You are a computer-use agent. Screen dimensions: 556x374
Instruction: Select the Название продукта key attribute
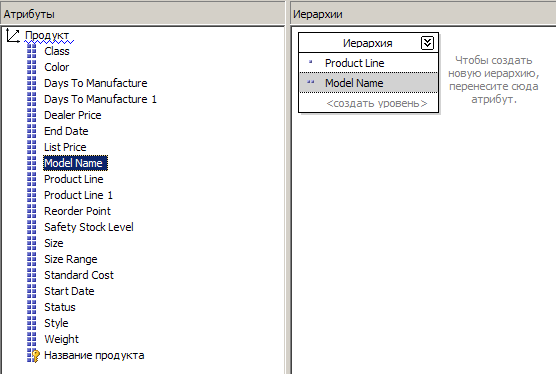click(x=94, y=356)
